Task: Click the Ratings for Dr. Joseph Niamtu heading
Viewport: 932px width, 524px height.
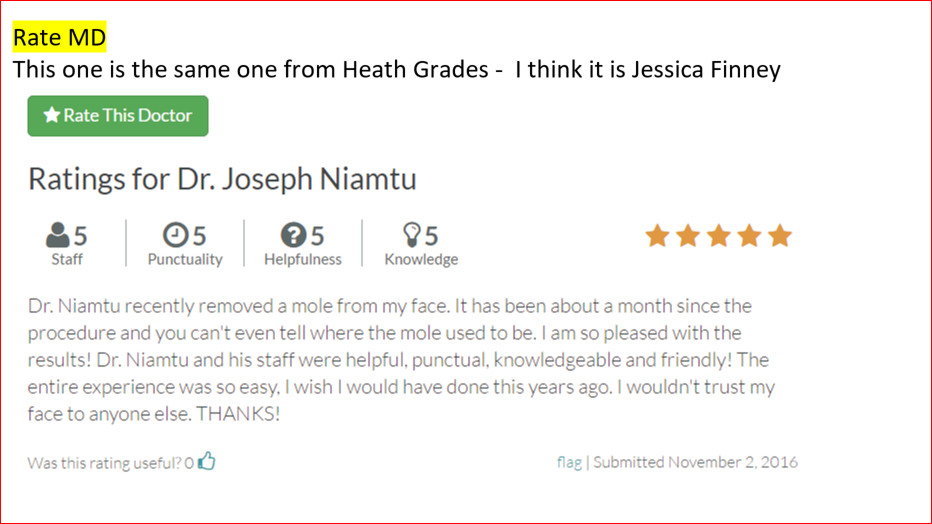Action: coord(222,179)
